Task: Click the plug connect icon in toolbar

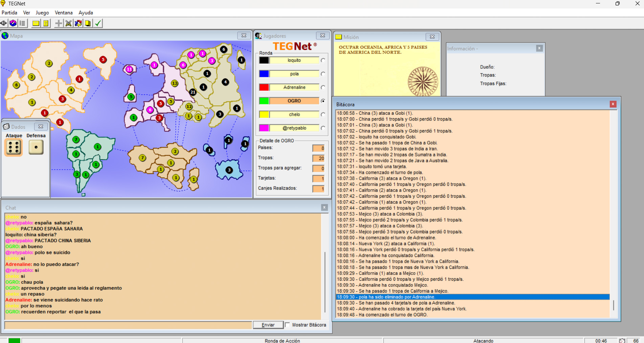Action: pos(4,23)
